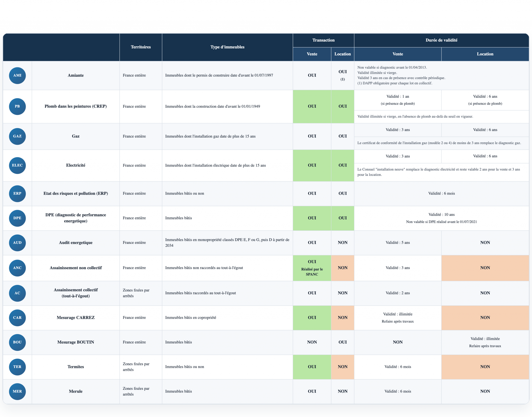Click the Durée de validité header
This screenshot has width=532, height=417.
(441, 40)
